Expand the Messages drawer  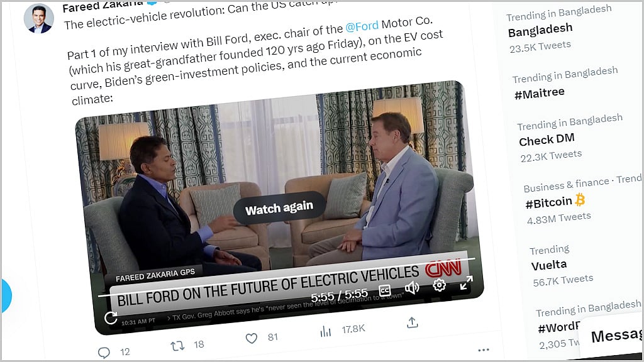pyautogui.click(x=615, y=335)
